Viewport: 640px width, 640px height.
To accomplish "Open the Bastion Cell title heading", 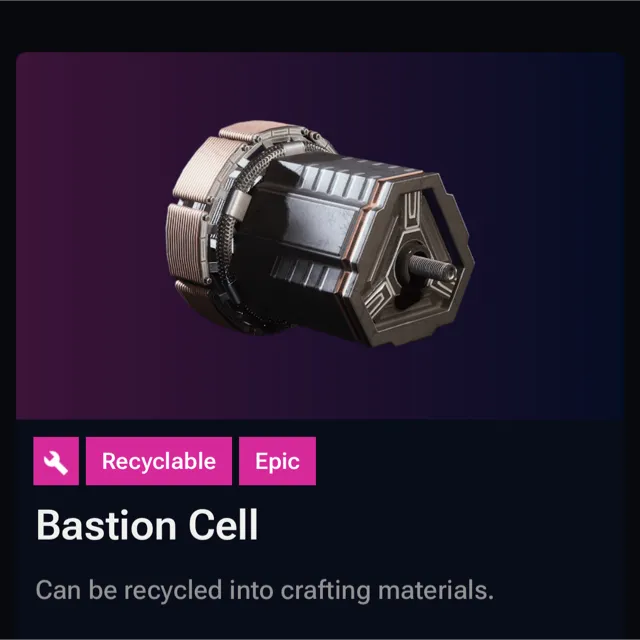I will (147, 525).
